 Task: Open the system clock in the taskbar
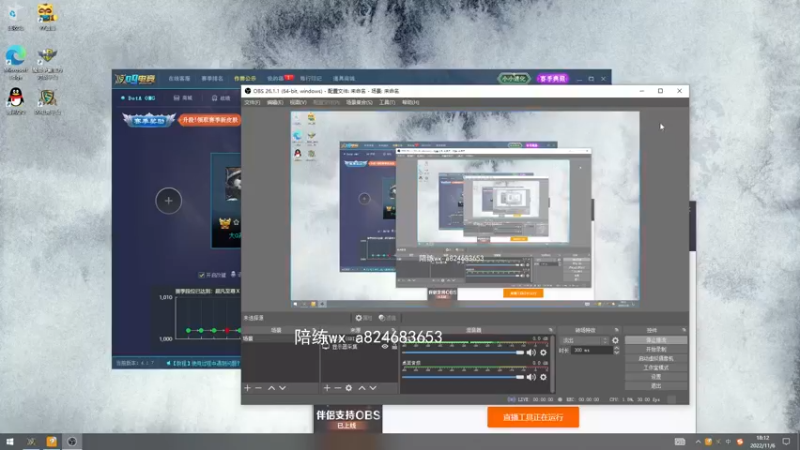pos(763,441)
